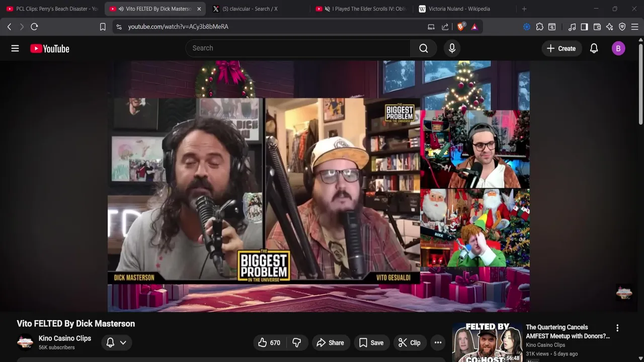Viewport: 644px width, 362px height.
Task: Click Kino Casino Clips under recommended video
Action: (x=545, y=345)
